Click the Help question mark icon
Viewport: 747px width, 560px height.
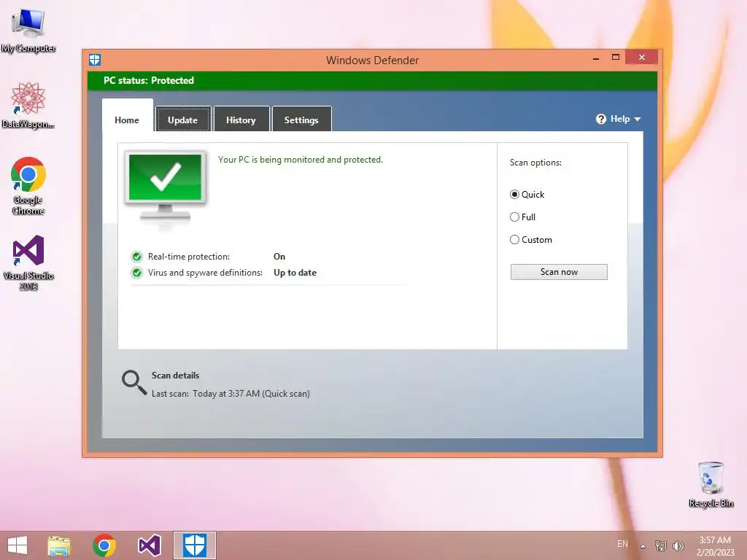(601, 119)
